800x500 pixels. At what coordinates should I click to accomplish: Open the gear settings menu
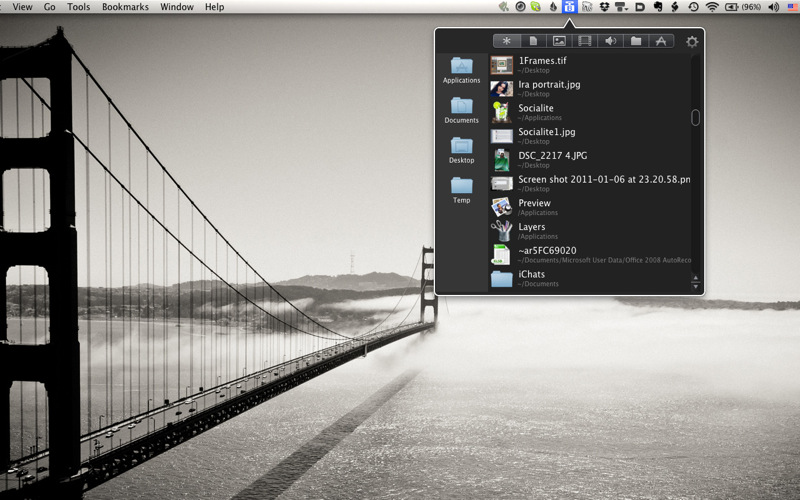(x=692, y=42)
